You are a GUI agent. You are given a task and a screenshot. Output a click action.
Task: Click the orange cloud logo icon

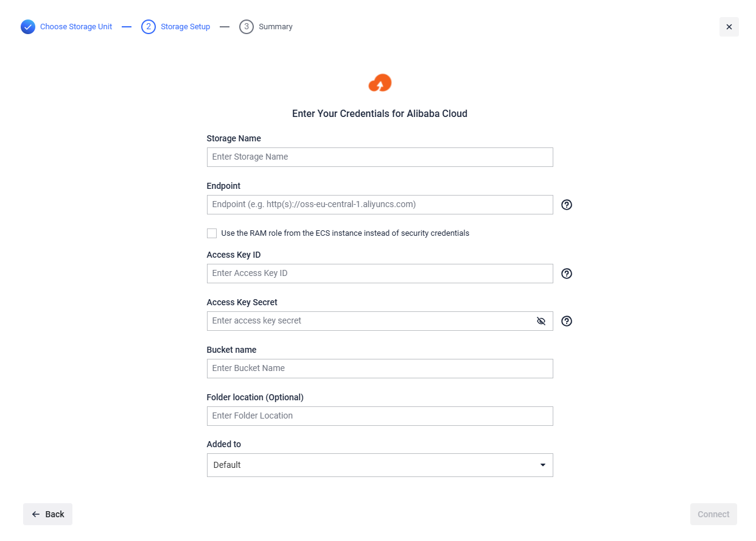click(380, 83)
